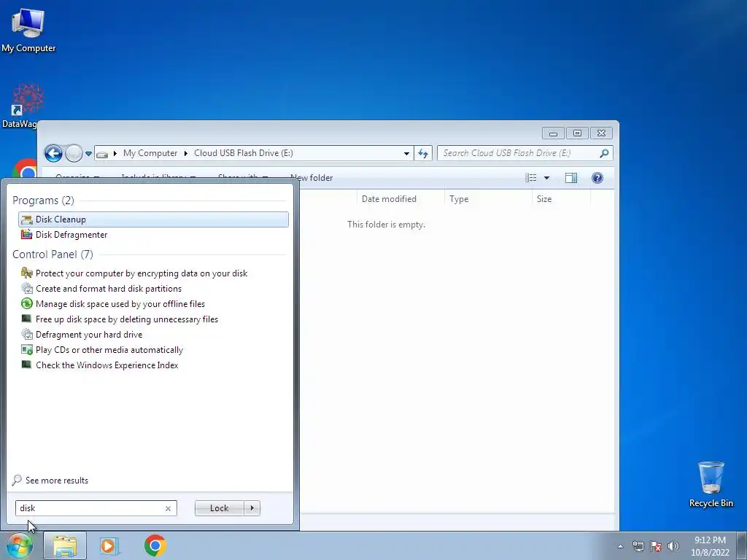
Task: Click the Forward arrow in Explorer window
Action: coord(74,153)
